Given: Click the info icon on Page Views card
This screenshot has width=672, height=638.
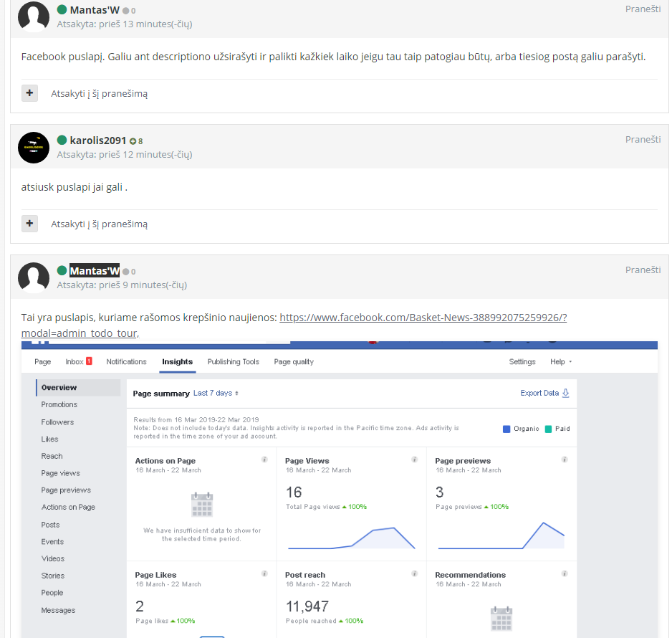Looking at the screenshot, I should point(414,460).
